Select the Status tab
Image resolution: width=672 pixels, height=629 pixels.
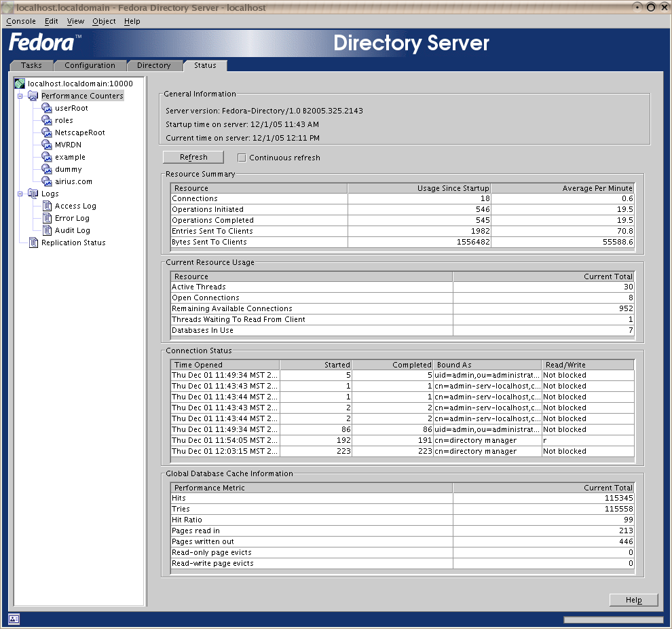tap(205, 65)
